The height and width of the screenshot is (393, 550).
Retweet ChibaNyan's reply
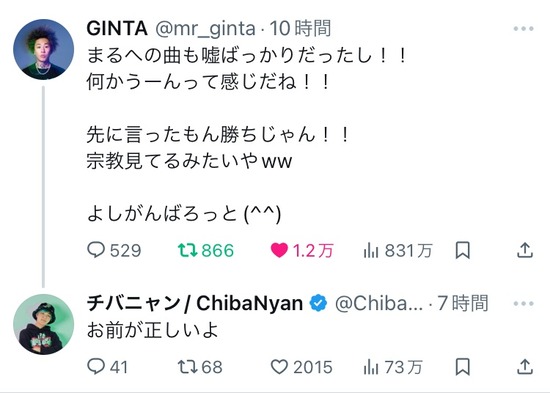[200, 367]
